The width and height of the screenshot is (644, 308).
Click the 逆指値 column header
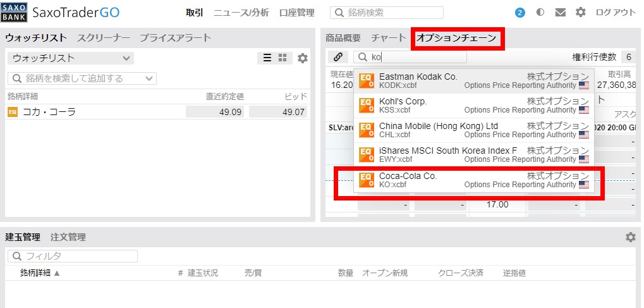[514, 273]
